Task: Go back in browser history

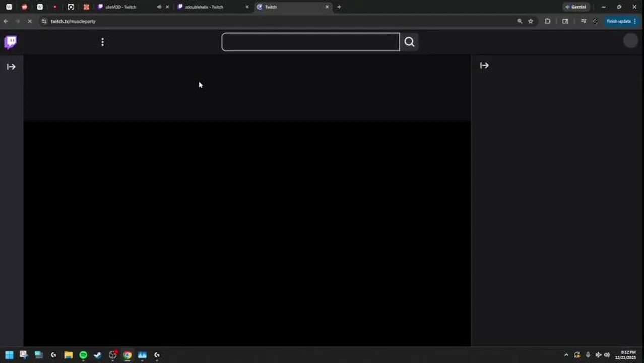Action: point(6,21)
